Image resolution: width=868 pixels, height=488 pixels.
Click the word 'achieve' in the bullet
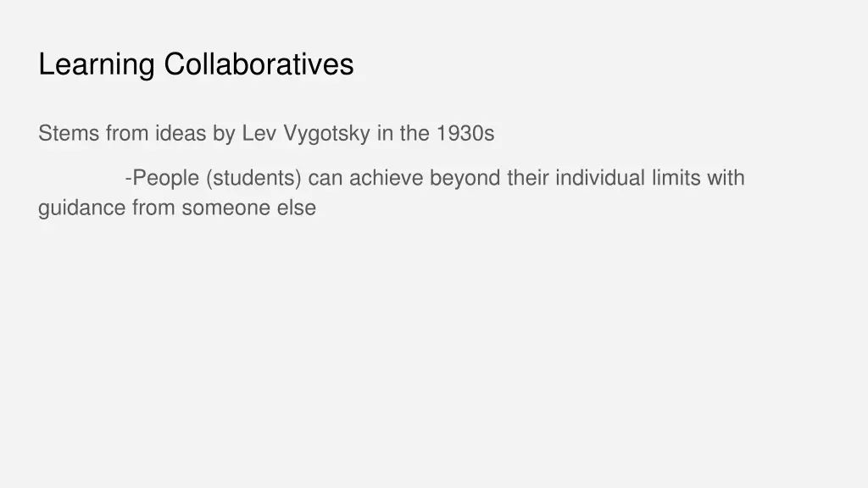[386, 179]
